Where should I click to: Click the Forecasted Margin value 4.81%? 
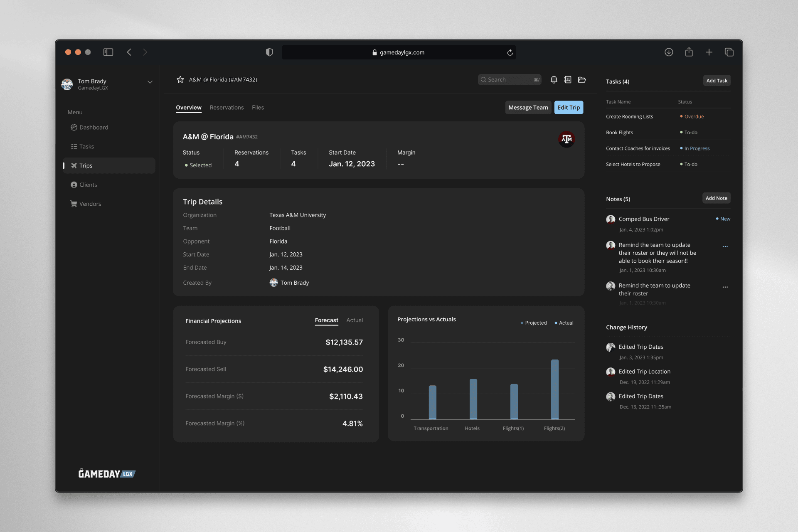point(352,424)
